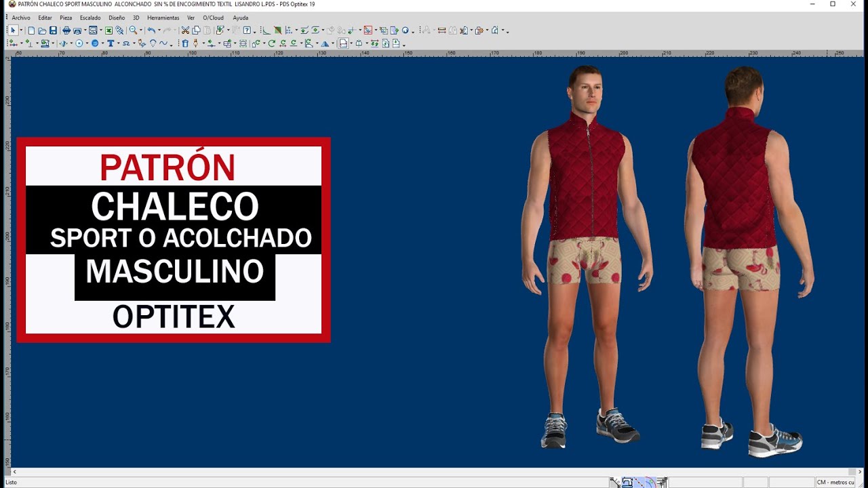Click the red-framed measure tool icon
The height and width of the screenshot is (488, 868).
point(368,30)
